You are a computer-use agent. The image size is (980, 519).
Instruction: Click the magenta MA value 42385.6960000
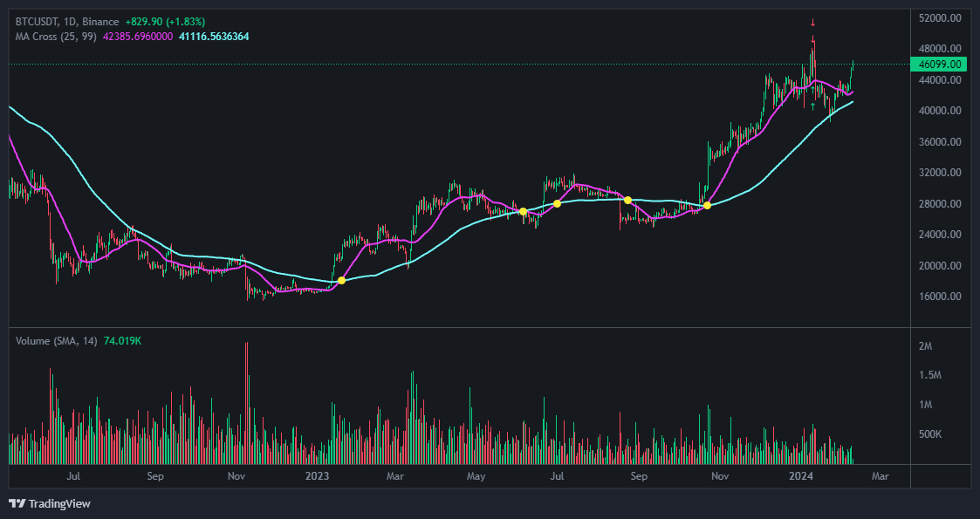137,37
